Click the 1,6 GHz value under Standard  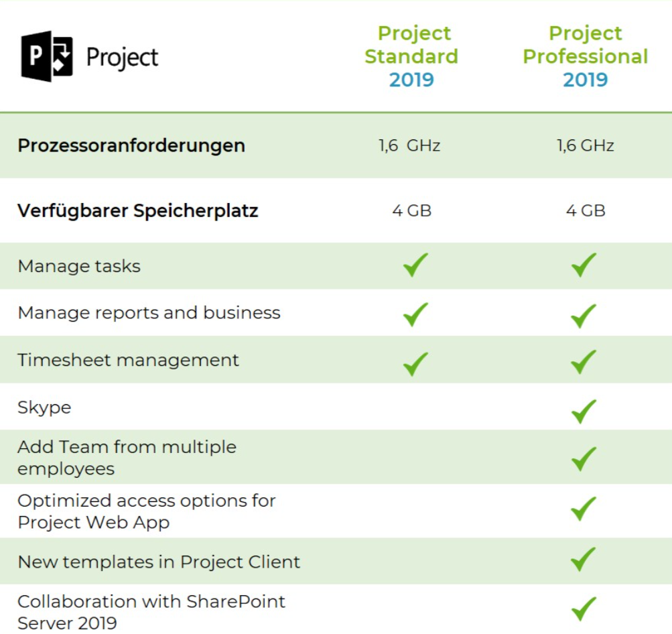(x=409, y=145)
